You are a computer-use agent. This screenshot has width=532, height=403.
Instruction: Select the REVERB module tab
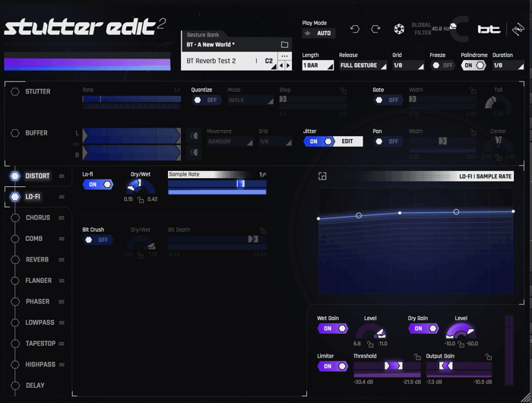point(37,260)
